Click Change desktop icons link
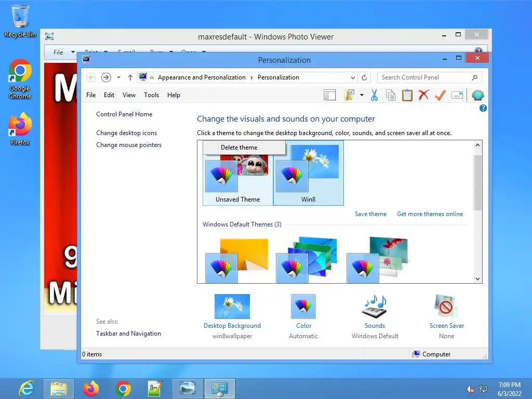Viewport: 532px width, 399px height. [127, 133]
